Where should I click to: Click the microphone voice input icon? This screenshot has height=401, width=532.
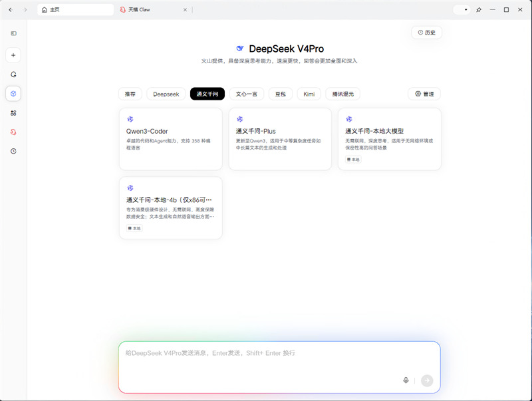tap(406, 380)
